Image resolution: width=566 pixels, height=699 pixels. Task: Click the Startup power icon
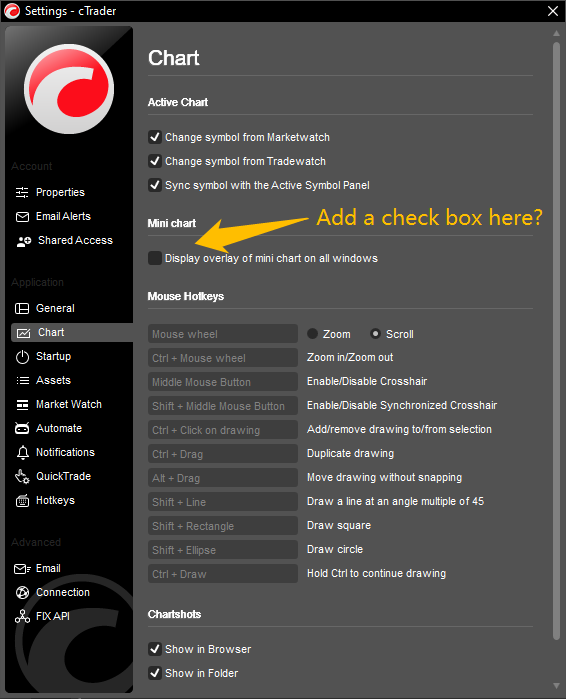pos(22,357)
